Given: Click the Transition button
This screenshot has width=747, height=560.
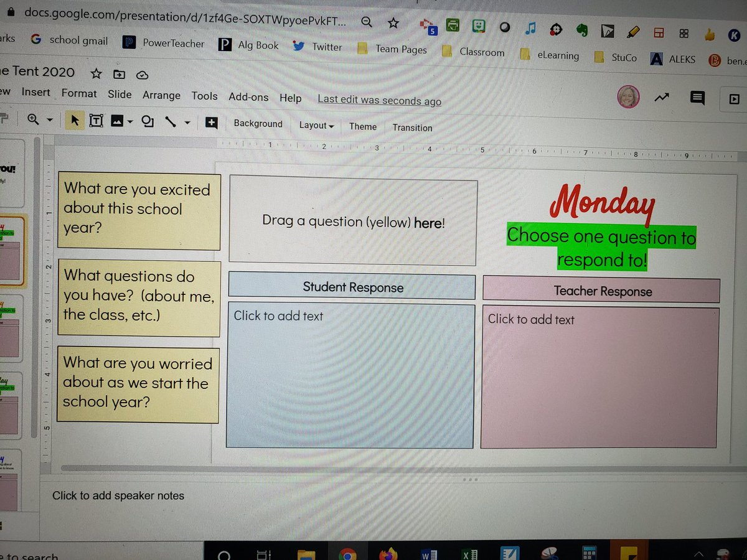Looking at the screenshot, I should point(412,128).
